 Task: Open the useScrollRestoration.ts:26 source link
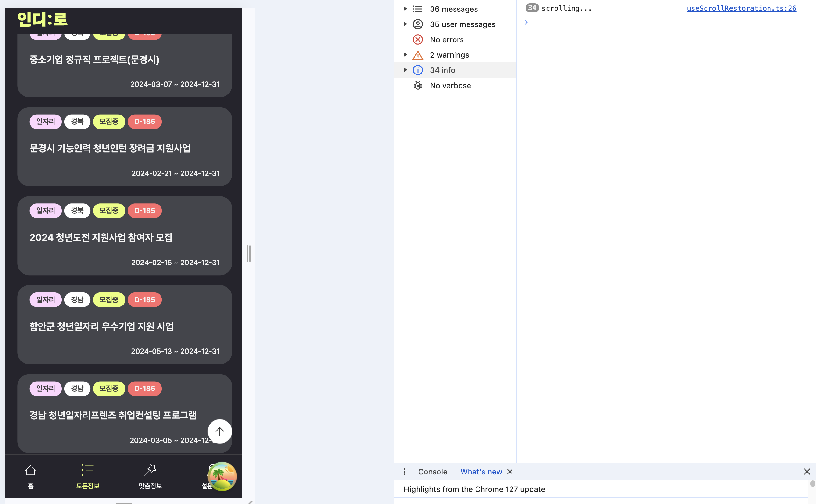pos(741,8)
